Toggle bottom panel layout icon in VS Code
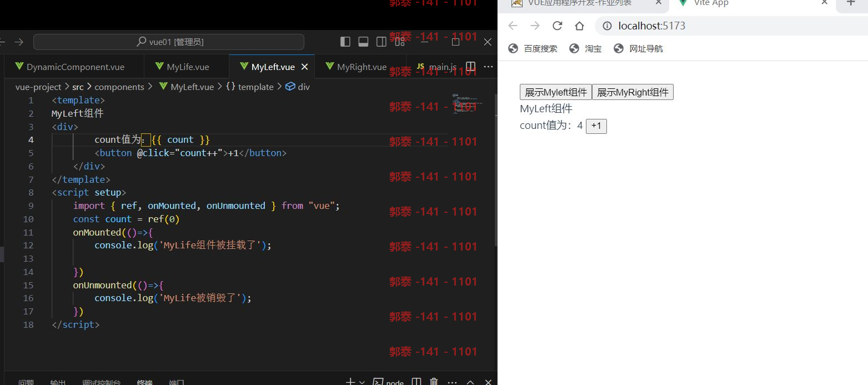 point(363,42)
